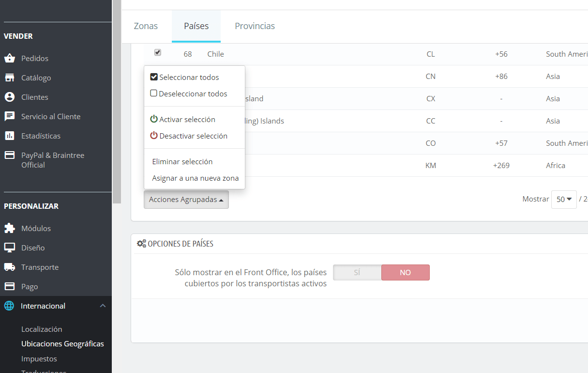
Task: Click the Transporte truck icon
Action: point(9,267)
